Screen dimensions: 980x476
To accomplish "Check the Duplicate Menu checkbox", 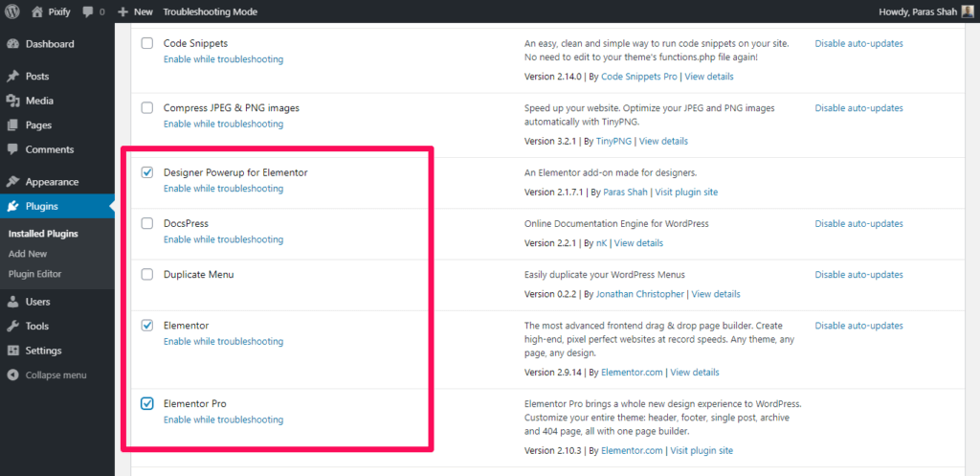I will 146,274.
